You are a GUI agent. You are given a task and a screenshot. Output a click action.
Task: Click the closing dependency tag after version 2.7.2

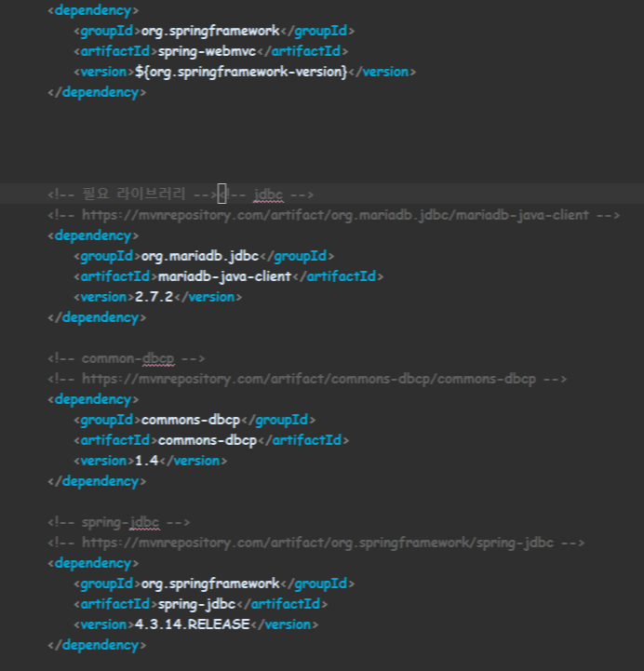tap(97, 317)
